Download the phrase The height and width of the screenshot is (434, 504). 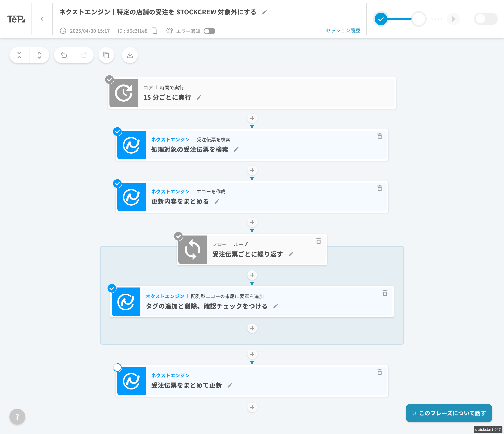click(x=130, y=55)
